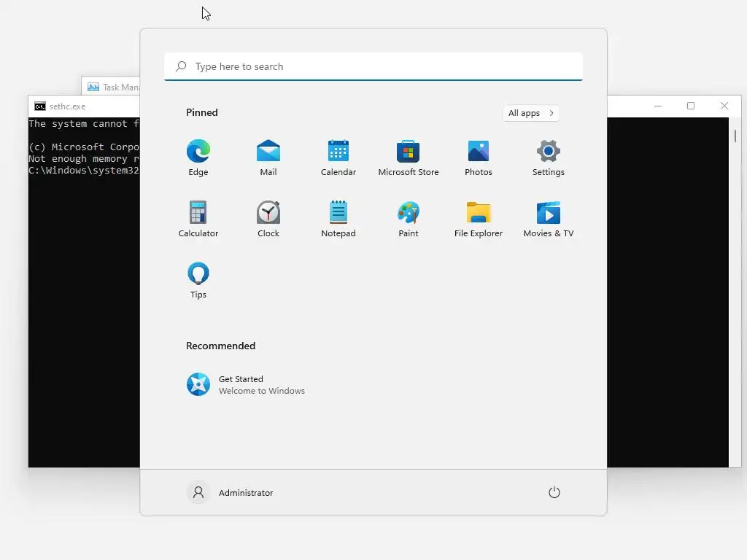This screenshot has height=560, width=747.
Task: Click the 'Welcome to Windows' subtitle text
Action: tap(262, 391)
